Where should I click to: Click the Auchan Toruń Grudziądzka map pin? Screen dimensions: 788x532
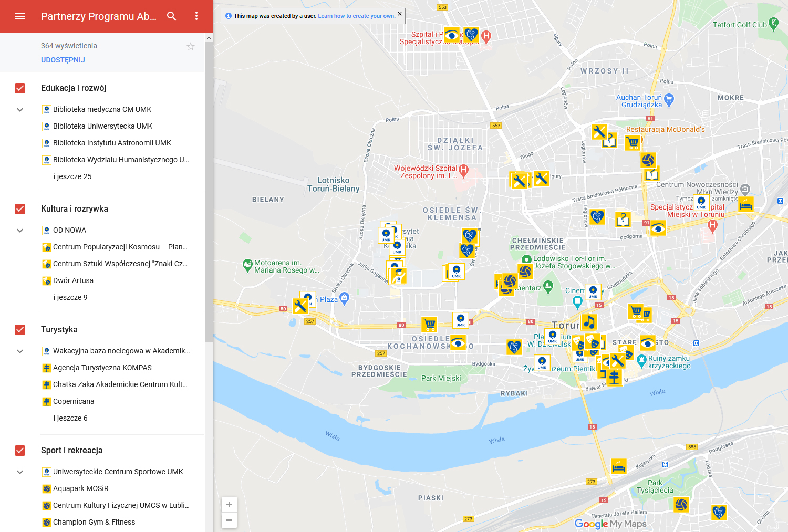pos(669,99)
